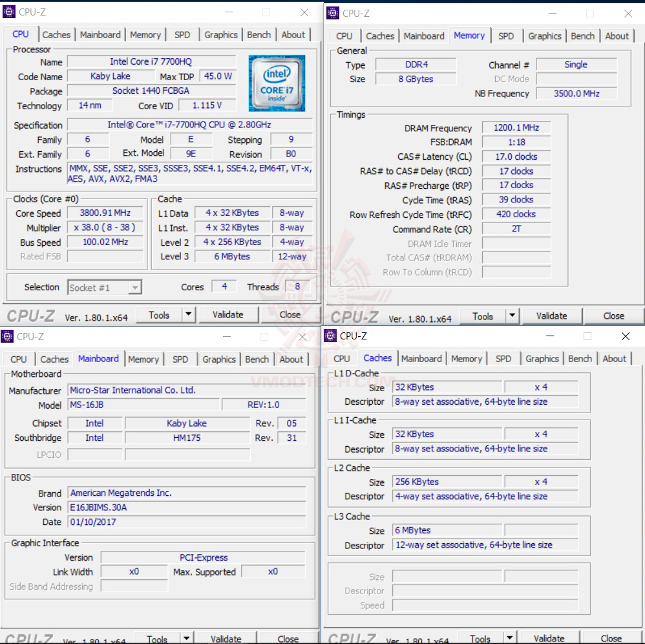Open About tab in the Caches window
This screenshot has width=645, height=644.
614,359
